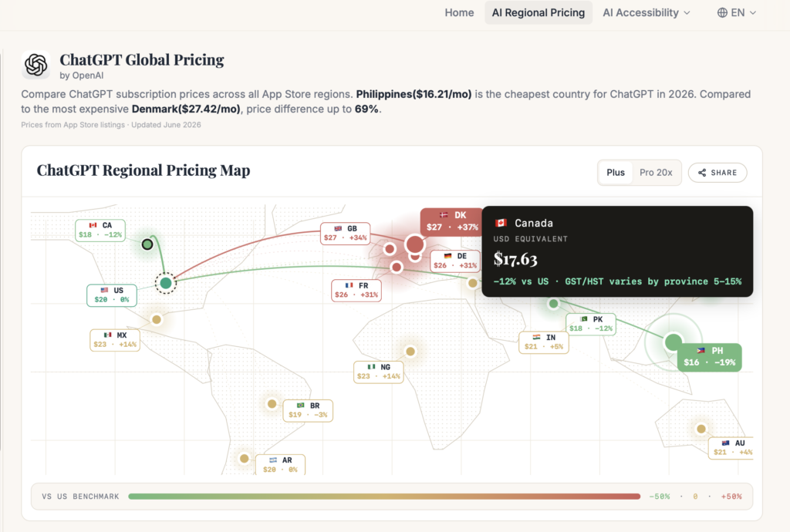Click the -50% legend value
Image resolution: width=790 pixels, height=532 pixels.
[x=660, y=497]
